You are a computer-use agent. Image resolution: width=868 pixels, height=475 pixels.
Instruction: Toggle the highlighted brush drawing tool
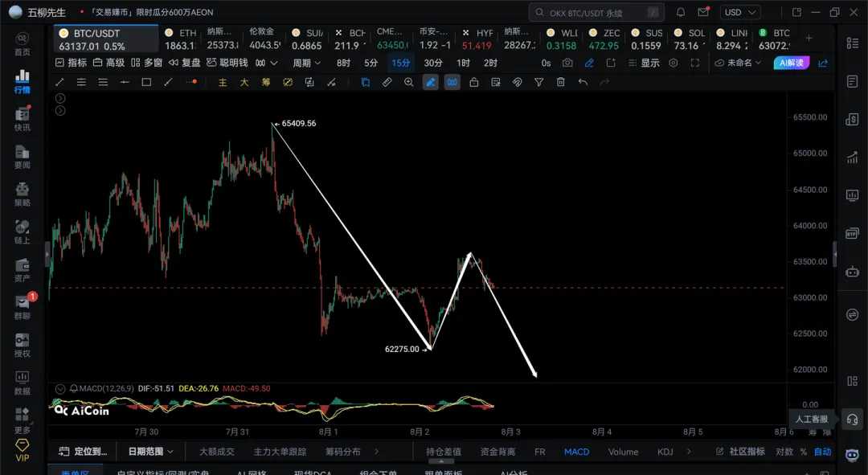tap(430, 83)
